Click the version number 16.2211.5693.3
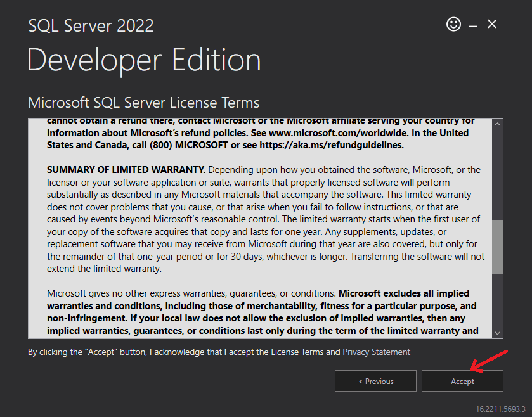 500,409
